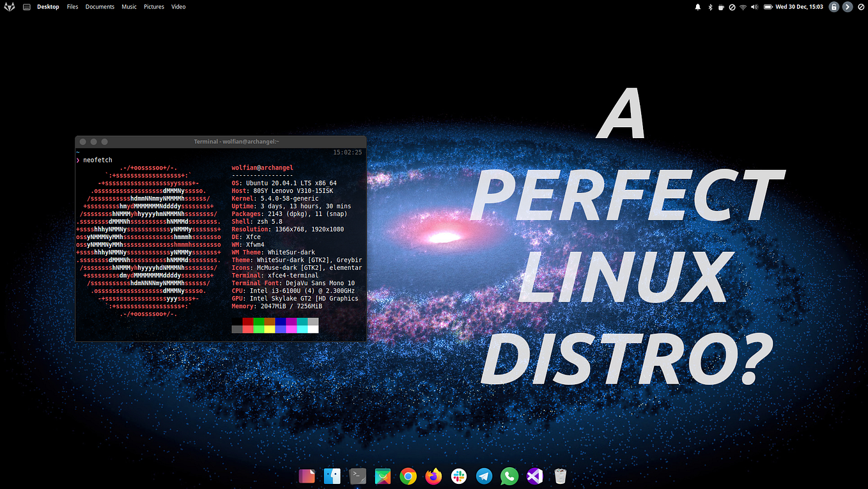Launch Google Chrome from the dock
The height and width of the screenshot is (489, 868).
(x=408, y=476)
